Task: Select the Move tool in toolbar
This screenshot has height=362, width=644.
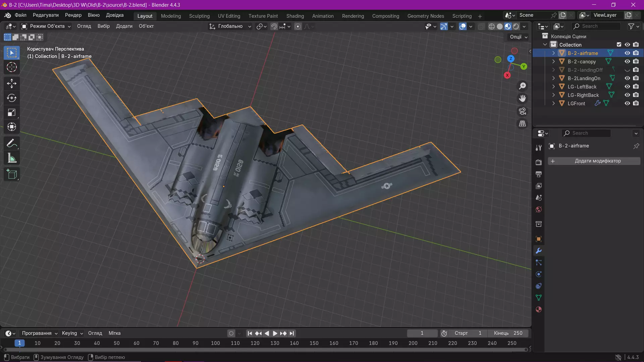Action: [x=12, y=83]
